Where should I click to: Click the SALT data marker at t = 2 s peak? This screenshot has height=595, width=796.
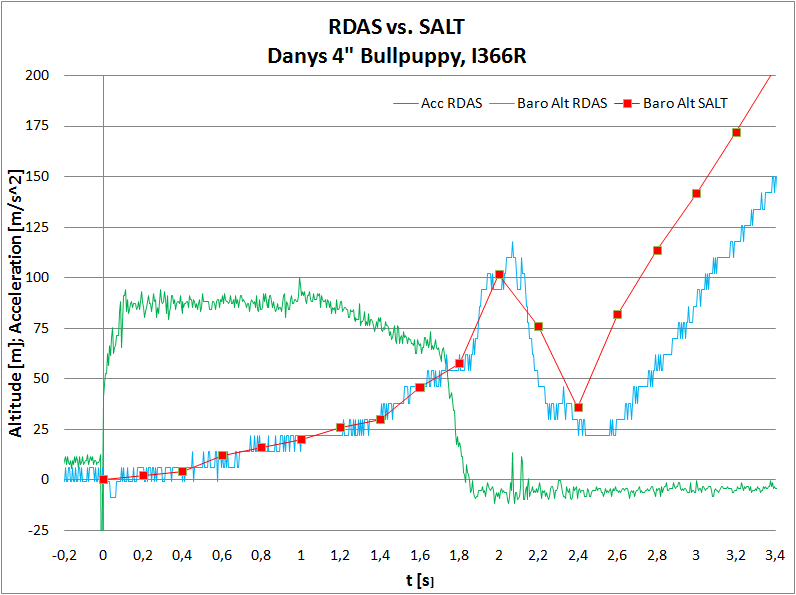click(x=499, y=274)
